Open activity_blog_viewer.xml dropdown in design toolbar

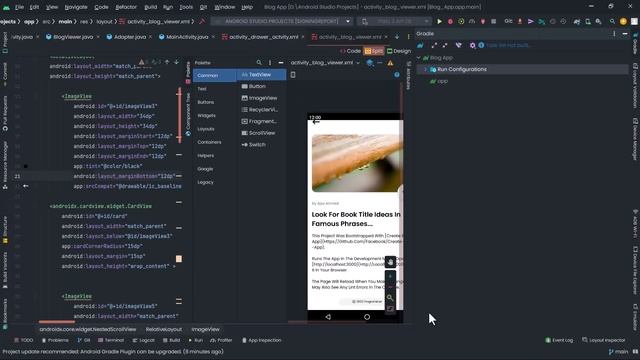pos(325,63)
